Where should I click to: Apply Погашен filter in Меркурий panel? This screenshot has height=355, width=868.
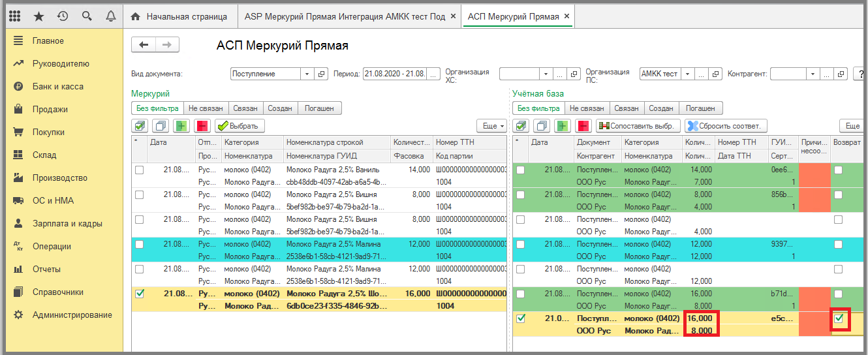(x=320, y=108)
